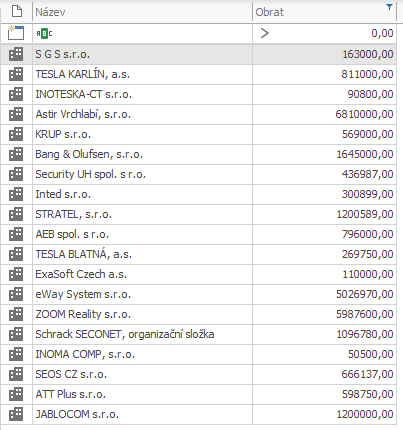The width and height of the screenshot is (403, 430).
Task: Click the turnover value 811000,00
Action: coord(367,74)
